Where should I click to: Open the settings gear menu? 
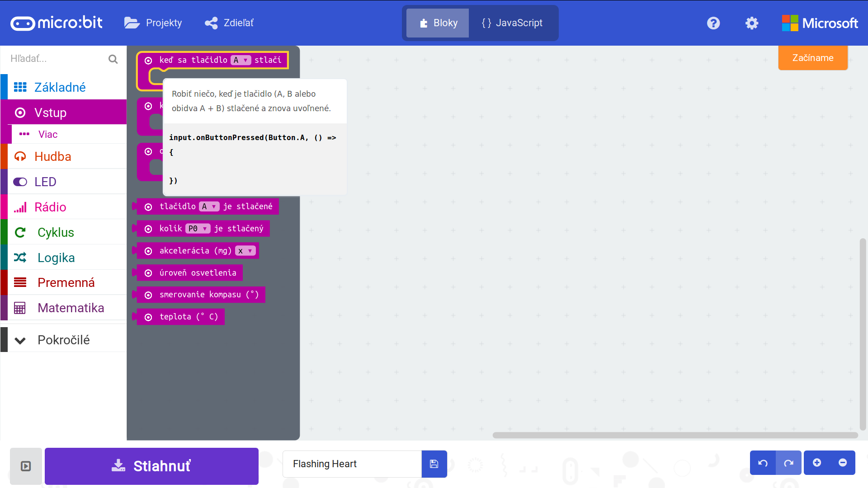752,23
